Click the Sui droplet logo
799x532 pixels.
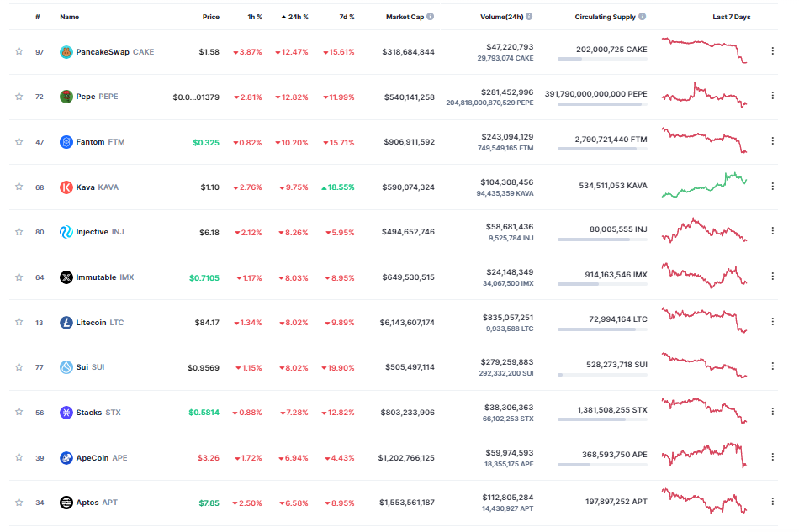(66, 367)
